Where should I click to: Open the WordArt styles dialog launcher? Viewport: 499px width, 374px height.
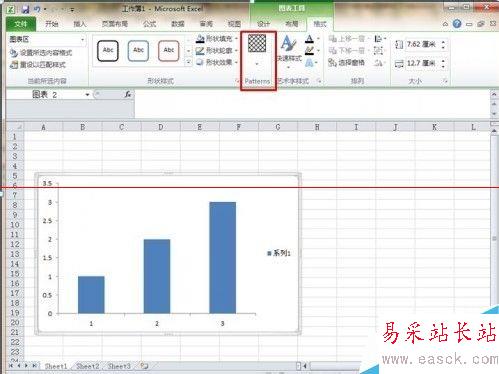(319, 81)
